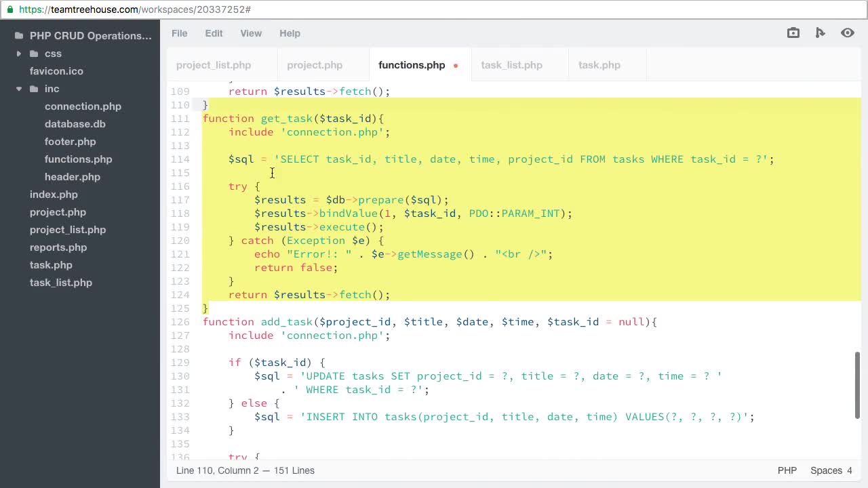Click 'return false;' on line 122
This screenshot has width=868, height=488.
tap(296, 268)
